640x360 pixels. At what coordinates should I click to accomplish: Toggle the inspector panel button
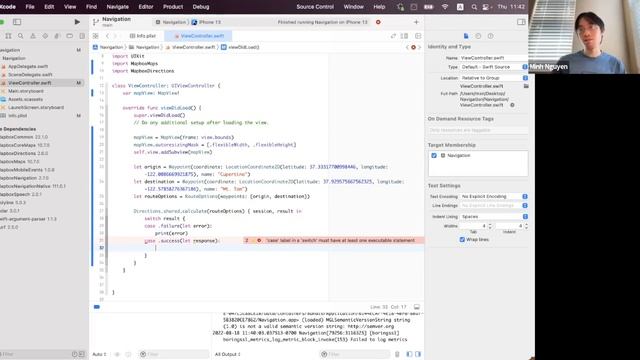click(x=521, y=22)
